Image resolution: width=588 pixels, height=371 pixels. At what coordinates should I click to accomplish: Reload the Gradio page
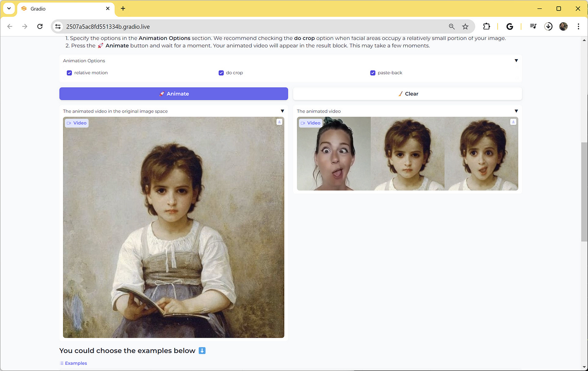coord(40,26)
